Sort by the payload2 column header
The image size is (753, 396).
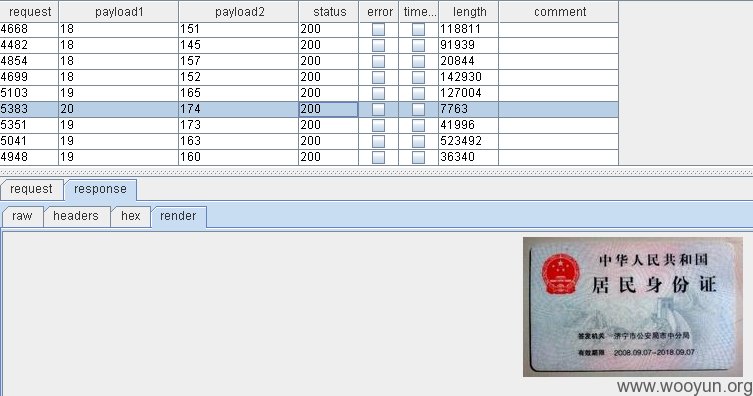[239, 12]
